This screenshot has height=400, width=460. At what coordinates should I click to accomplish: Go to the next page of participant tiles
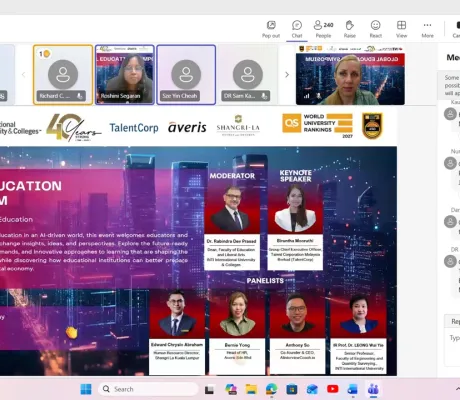point(287,75)
